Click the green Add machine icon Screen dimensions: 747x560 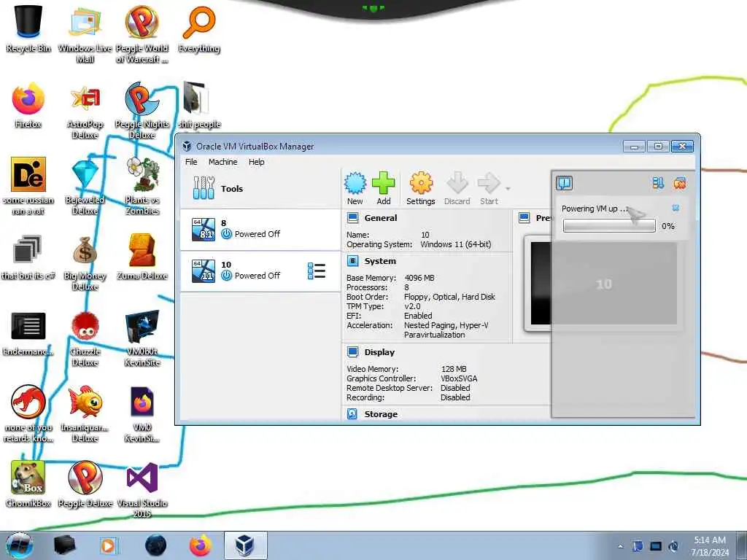(384, 183)
